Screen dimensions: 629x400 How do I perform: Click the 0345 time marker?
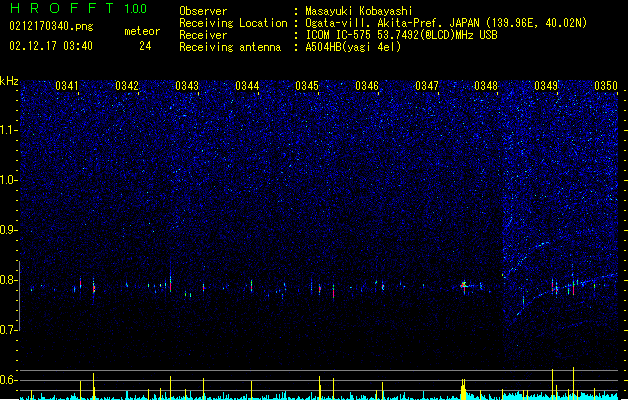click(307, 86)
